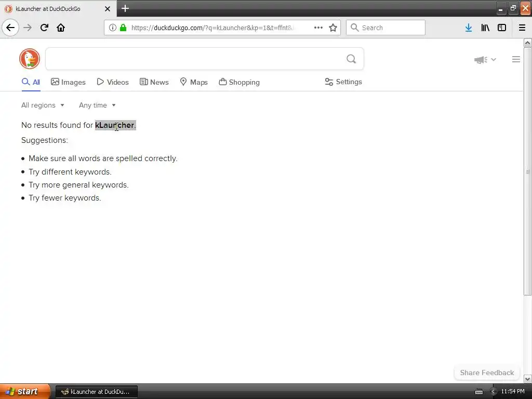Switch to the Shopping results tab

tap(239, 82)
